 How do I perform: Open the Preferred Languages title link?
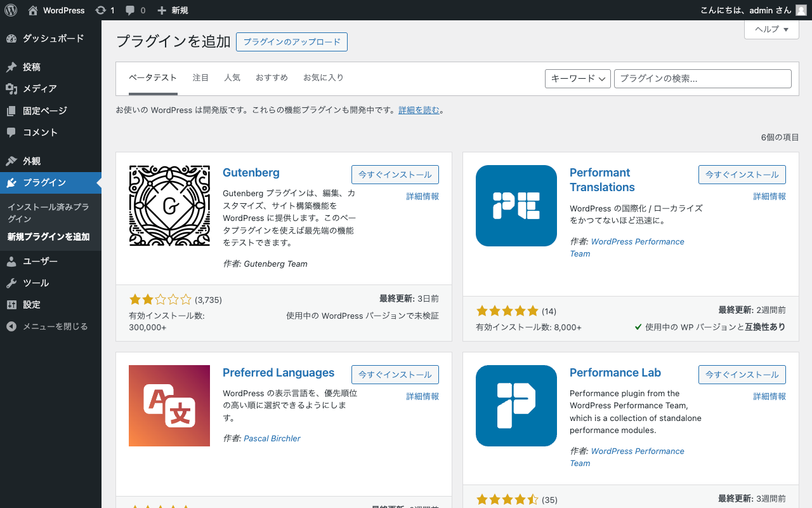pos(278,373)
